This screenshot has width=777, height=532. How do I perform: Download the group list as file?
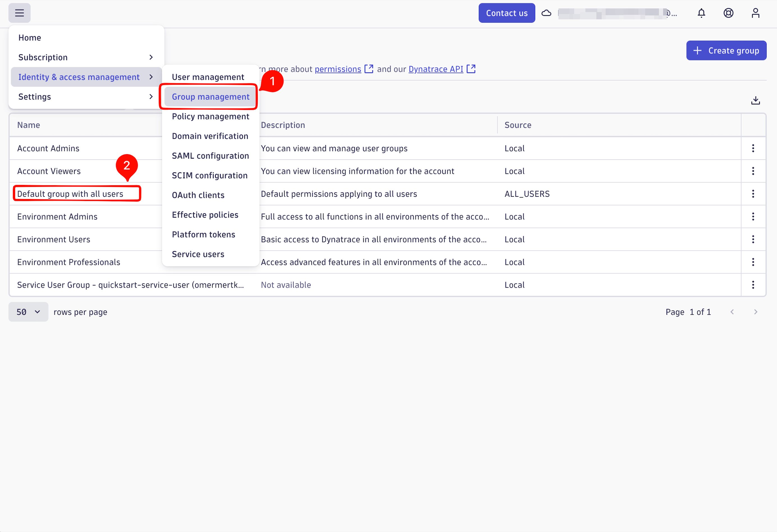point(756,100)
